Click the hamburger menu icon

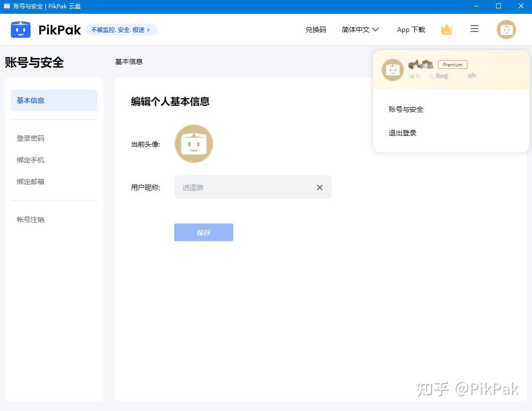pyautogui.click(x=474, y=29)
